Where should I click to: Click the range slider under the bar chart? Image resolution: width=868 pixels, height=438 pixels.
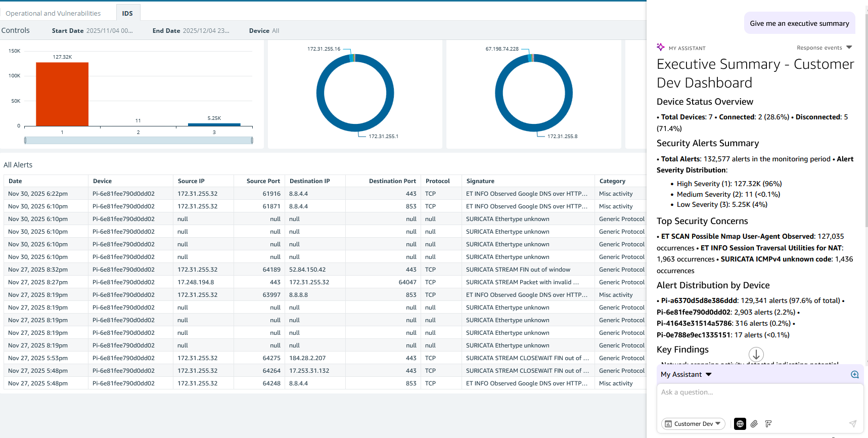139,140
